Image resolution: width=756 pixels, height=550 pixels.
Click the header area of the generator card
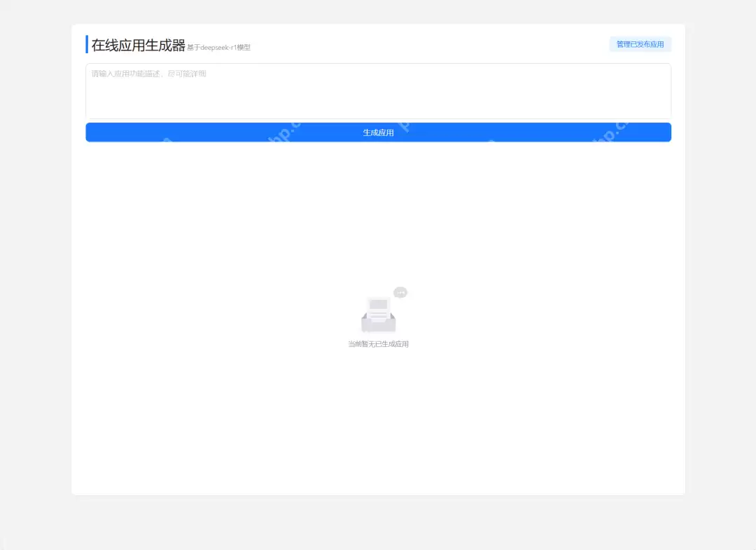point(378,44)
